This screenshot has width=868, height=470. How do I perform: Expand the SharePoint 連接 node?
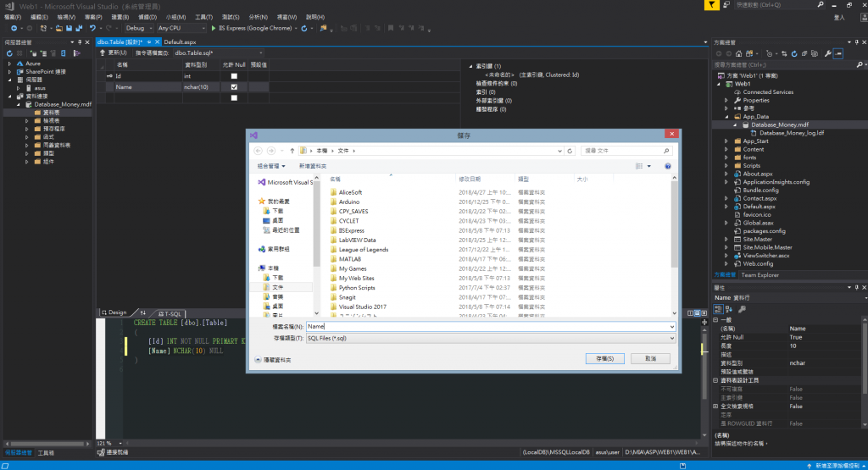9,72
